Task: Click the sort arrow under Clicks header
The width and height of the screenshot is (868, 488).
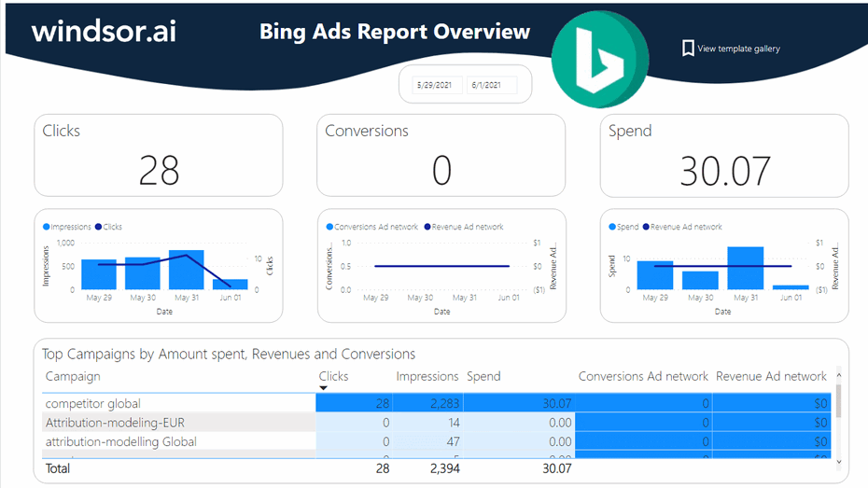Action: click(323, 388)
